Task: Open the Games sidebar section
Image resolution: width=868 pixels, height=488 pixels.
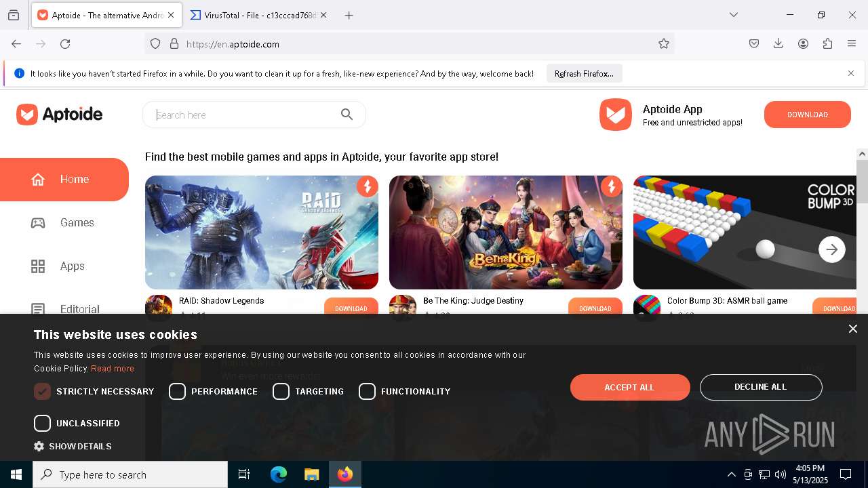Action: [x=64, y=222]
